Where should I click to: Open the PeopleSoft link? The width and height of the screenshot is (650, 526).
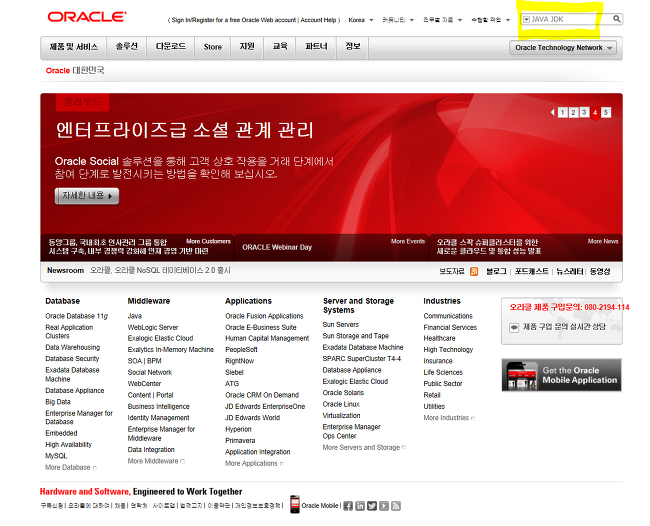point(241,350)
